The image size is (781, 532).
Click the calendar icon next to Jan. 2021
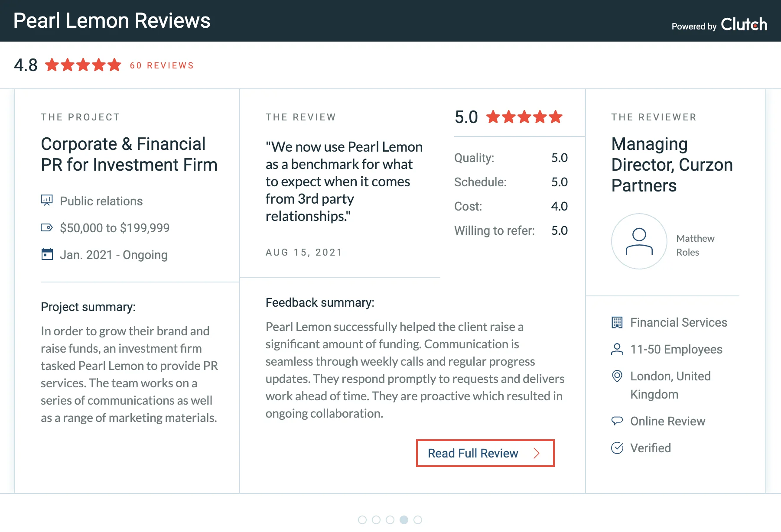47,254
